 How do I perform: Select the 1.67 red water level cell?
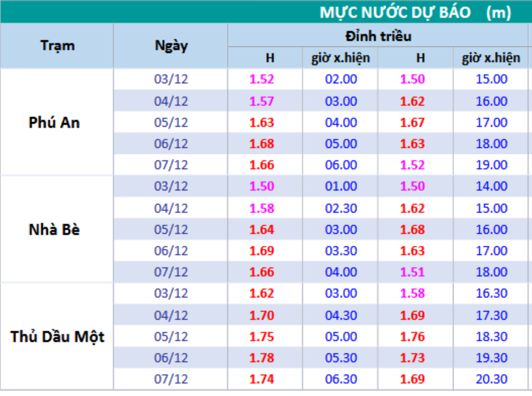tap(412, 123)
